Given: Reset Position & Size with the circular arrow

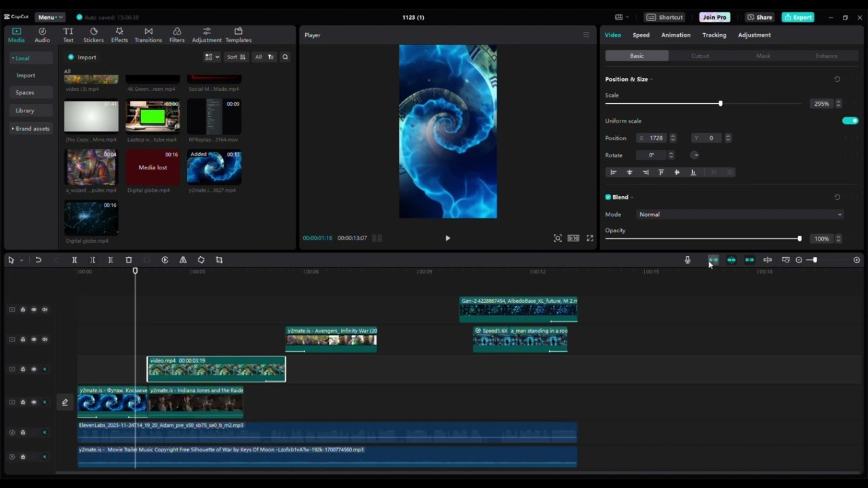Looking at the screenshot, I should (837, 79).
